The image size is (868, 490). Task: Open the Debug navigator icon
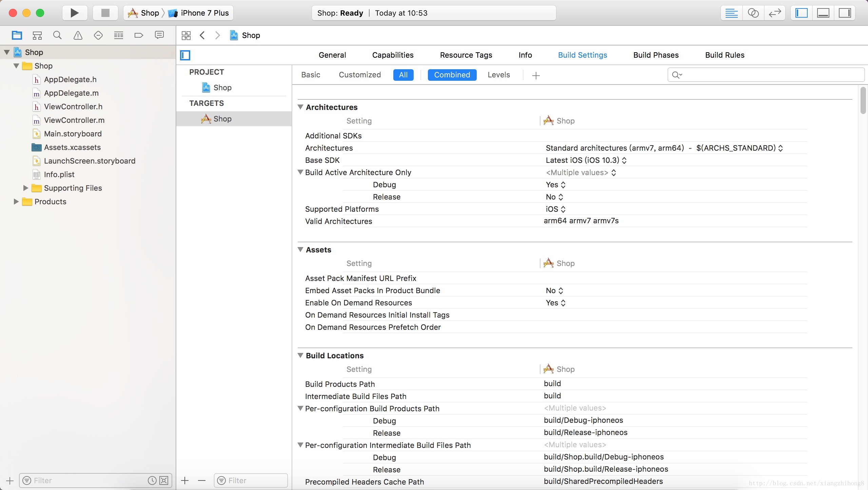tap(119, 35)
